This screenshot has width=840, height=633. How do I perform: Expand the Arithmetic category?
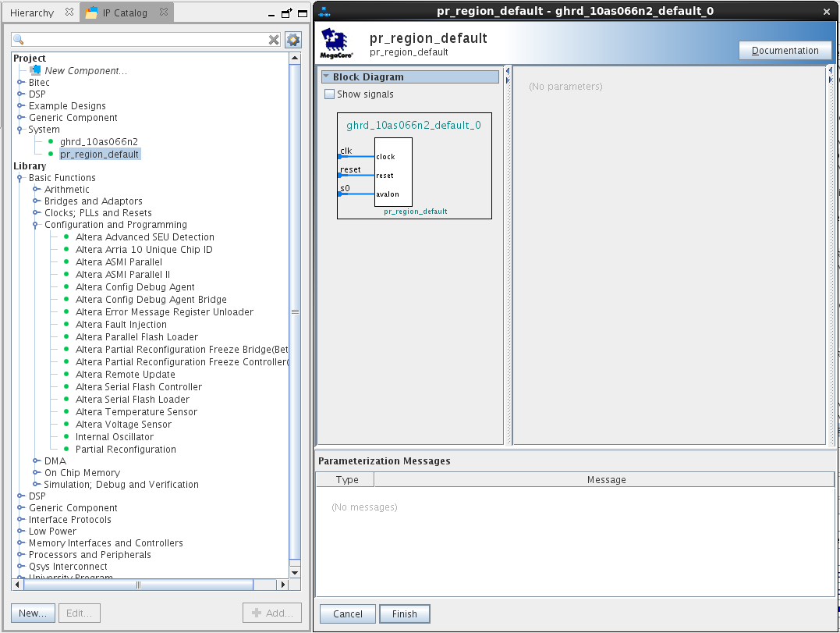(x=36, y=189)
